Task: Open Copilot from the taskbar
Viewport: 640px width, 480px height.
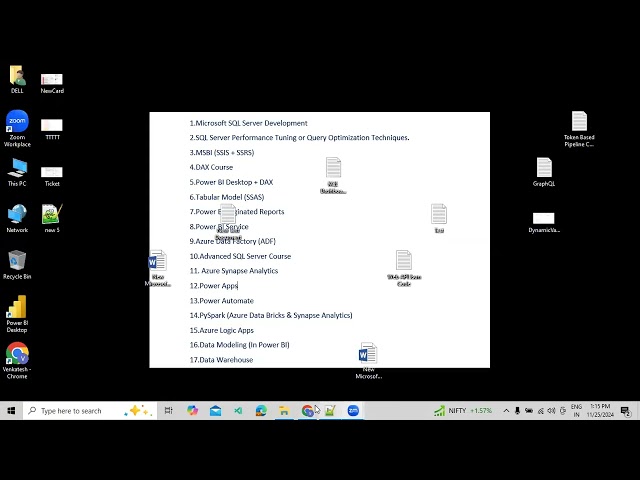Action: click(x=192, y=411)
